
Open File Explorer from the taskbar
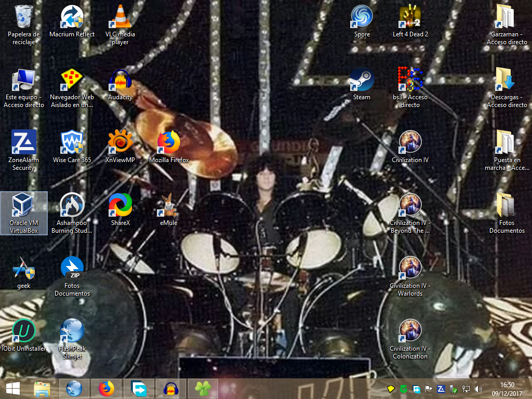point(42,389)
